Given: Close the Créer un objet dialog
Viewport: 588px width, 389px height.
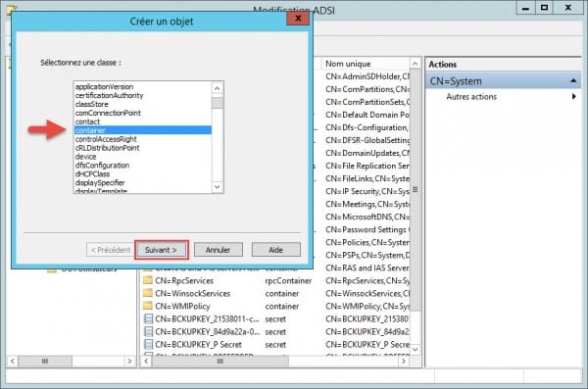Looking at the screenshot, I should coord(298,18).
